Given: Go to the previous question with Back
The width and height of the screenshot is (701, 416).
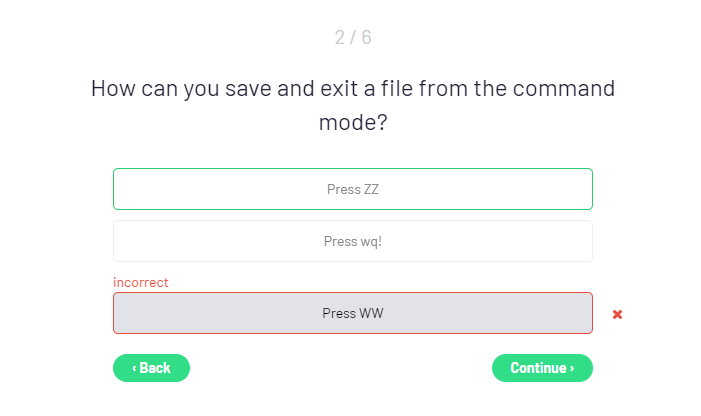Looking at the screenshot, I should [151, 368].
